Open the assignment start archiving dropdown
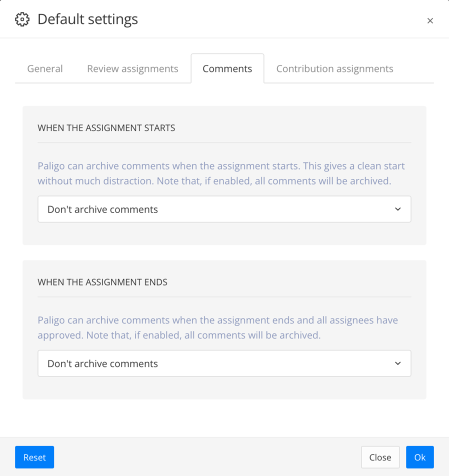 (224, 209)
